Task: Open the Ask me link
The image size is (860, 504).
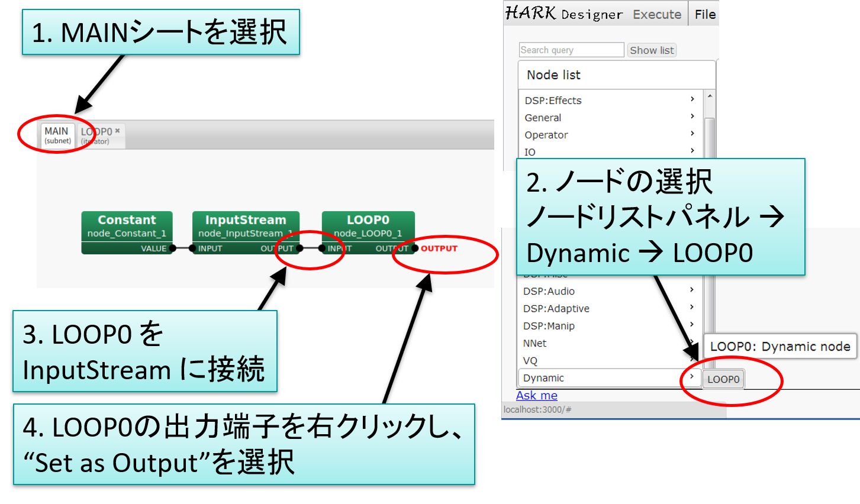Action: point(536,395)
